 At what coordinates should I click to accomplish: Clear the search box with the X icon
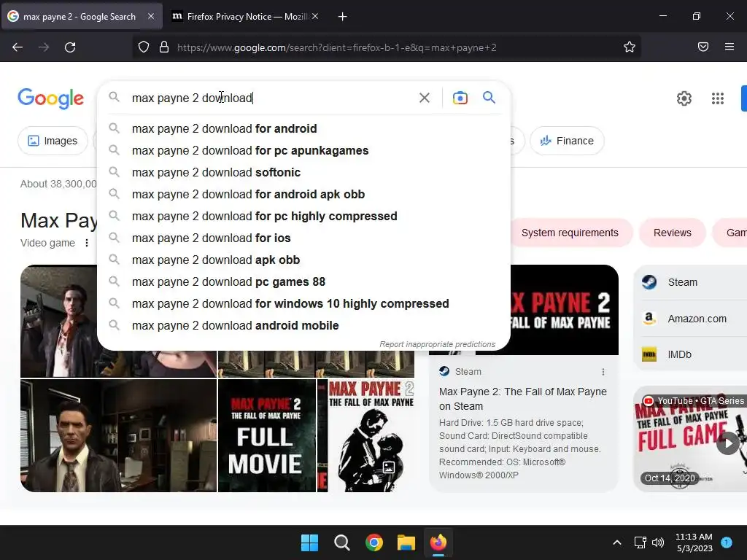click(424, 98)
